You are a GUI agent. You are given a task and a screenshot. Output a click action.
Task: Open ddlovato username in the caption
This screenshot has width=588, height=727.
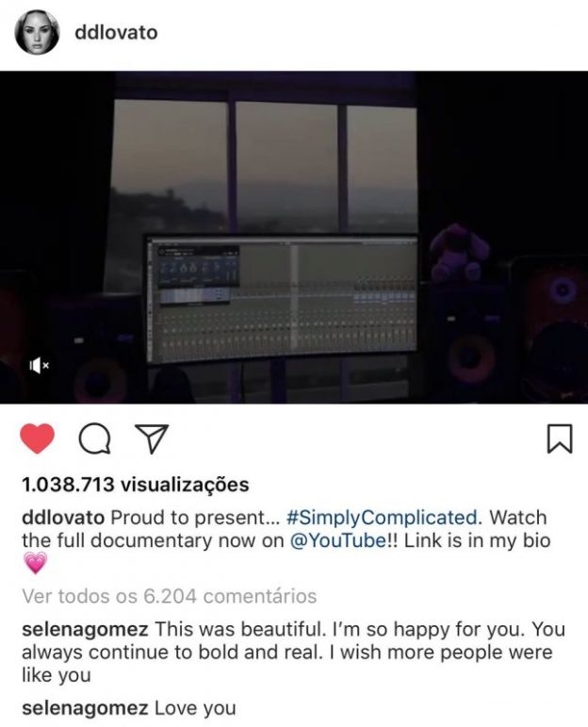63,518
